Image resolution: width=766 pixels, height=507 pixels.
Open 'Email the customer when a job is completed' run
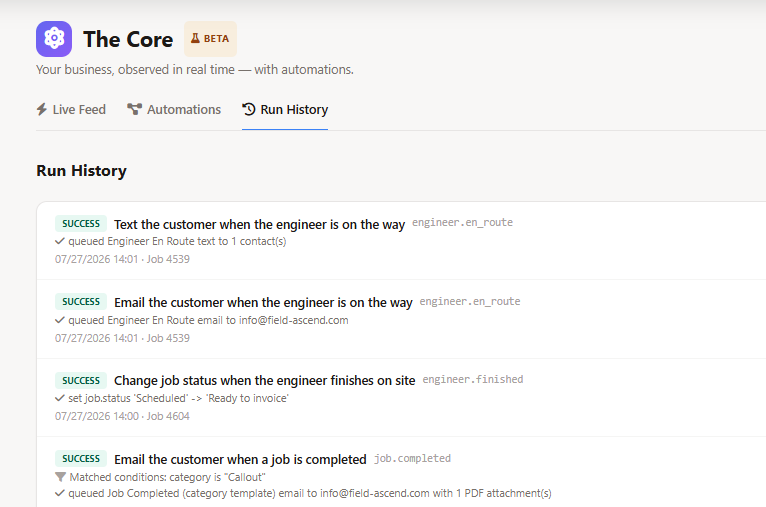point(240,459)
